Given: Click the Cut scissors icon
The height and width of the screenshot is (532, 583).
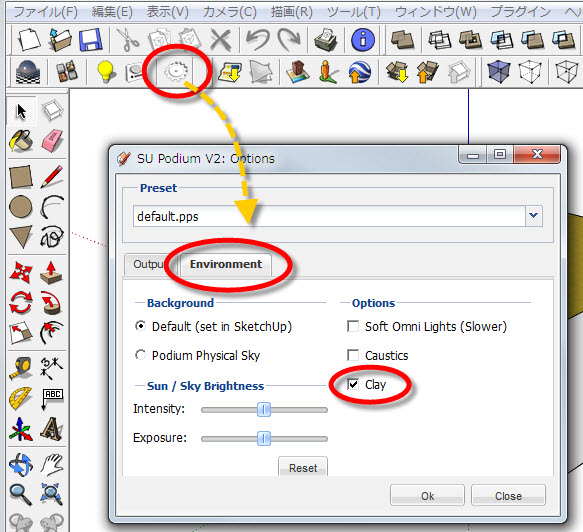Looking at the screenshot, I should coord(128,39).
